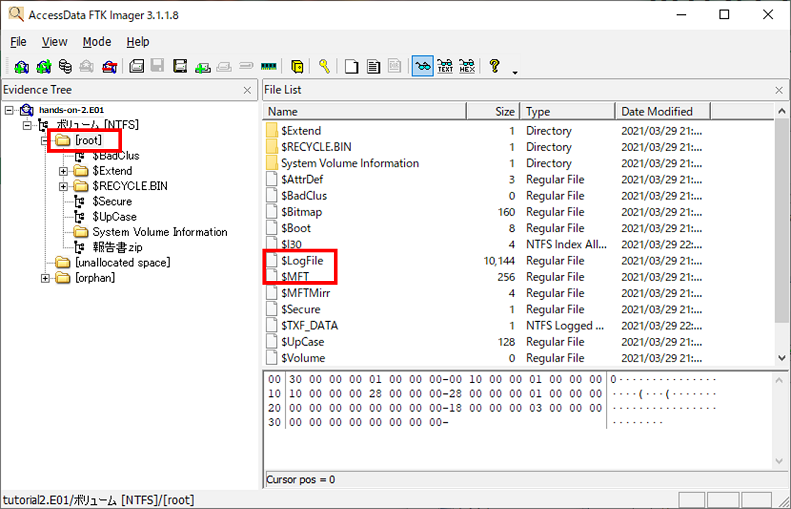The image size is (791, 509).
Task: Toggle automatic file view glasses icon
Action: pyautogui.click(x=422, y=66)
